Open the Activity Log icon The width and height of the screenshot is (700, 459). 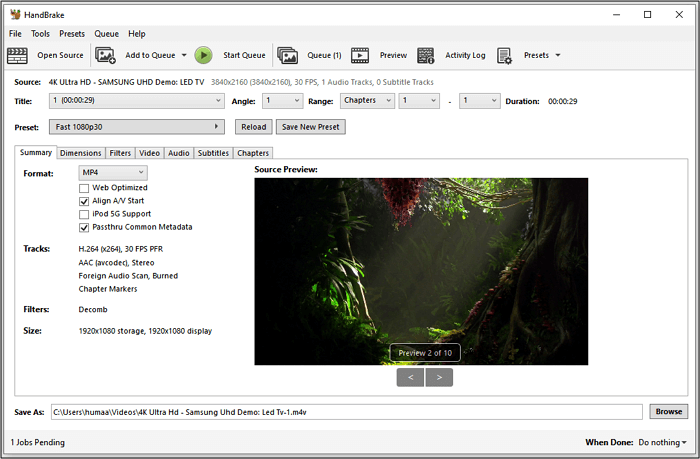[426, 55]
